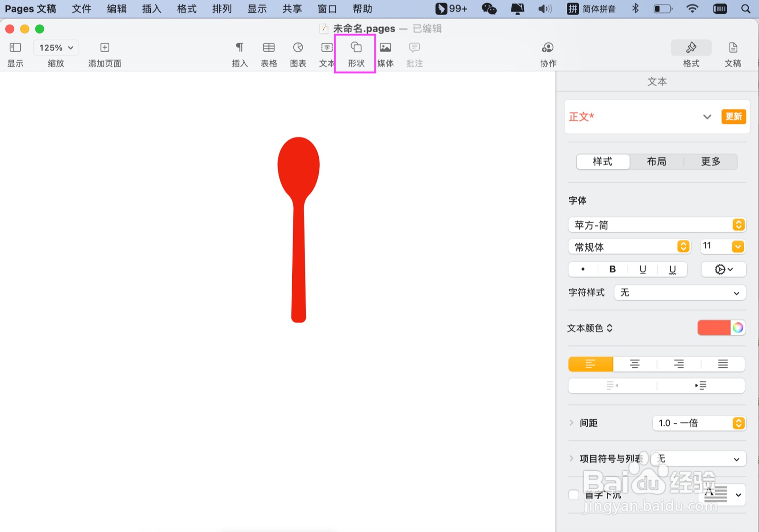The width and height of the screenshot is (759, 532).
Task: Click the 文本颜色 label selector
Action: [x=590, y=328]
